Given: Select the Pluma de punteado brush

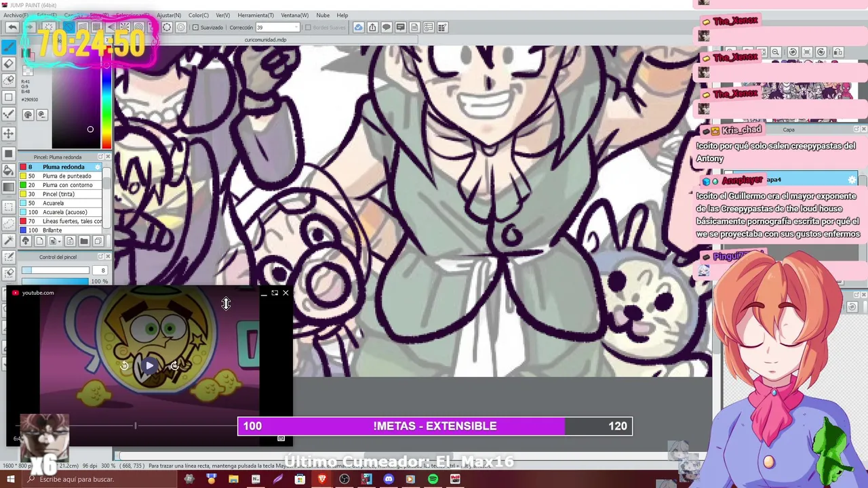Looking at the screenshot, I should pos(61,176).
